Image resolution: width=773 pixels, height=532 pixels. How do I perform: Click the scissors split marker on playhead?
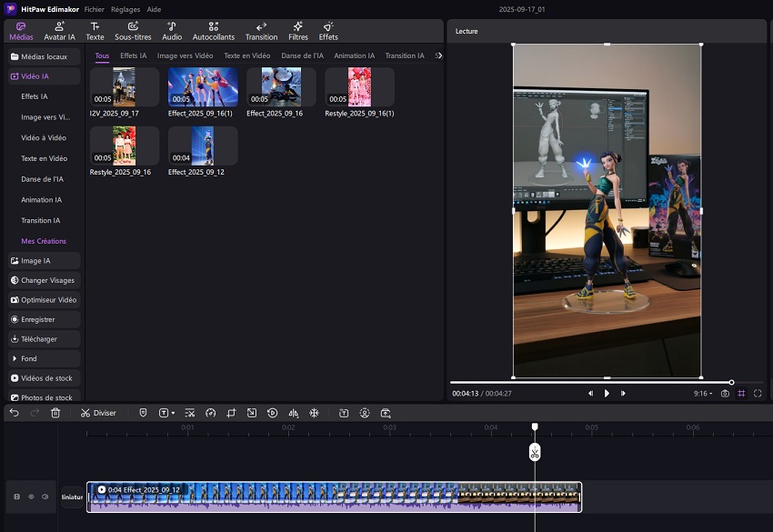535,452
